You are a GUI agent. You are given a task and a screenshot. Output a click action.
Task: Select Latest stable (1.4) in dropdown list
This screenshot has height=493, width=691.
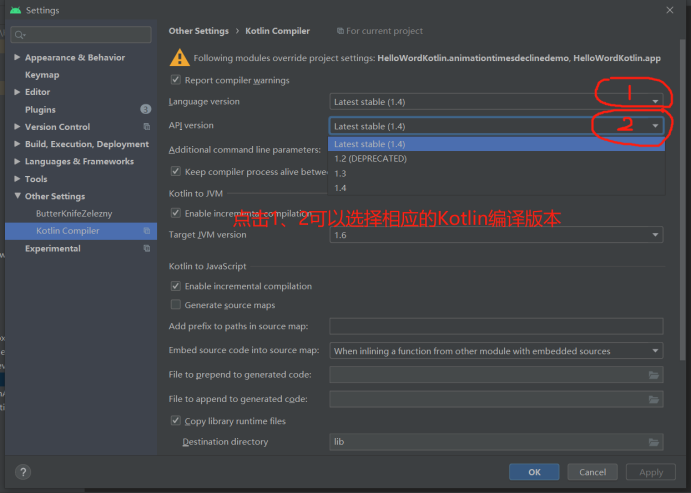(496, 144)
